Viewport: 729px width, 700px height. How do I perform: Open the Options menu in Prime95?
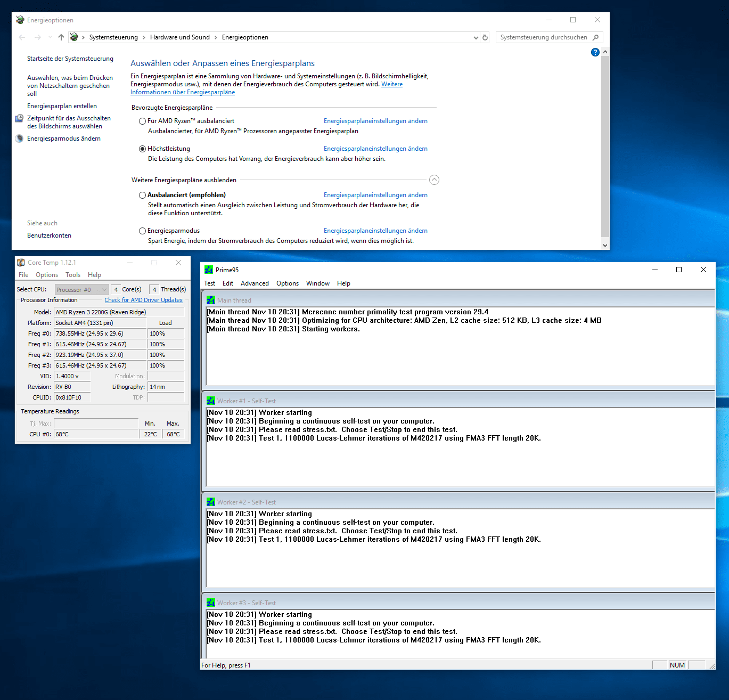coord(288,283)
